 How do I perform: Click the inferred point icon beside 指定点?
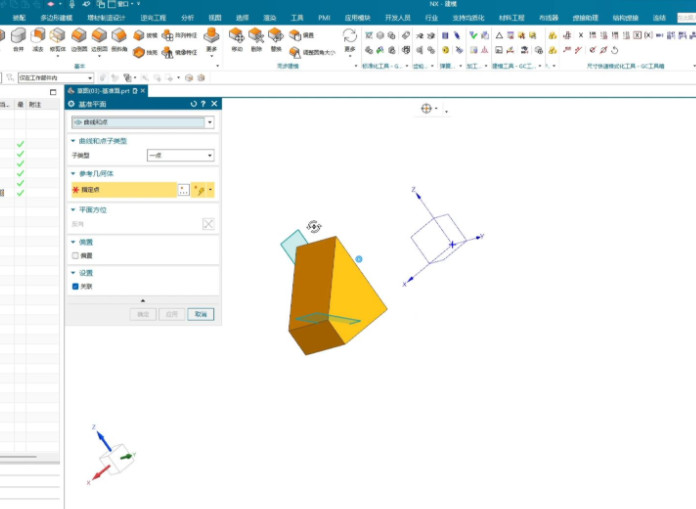tap(200, 190)
